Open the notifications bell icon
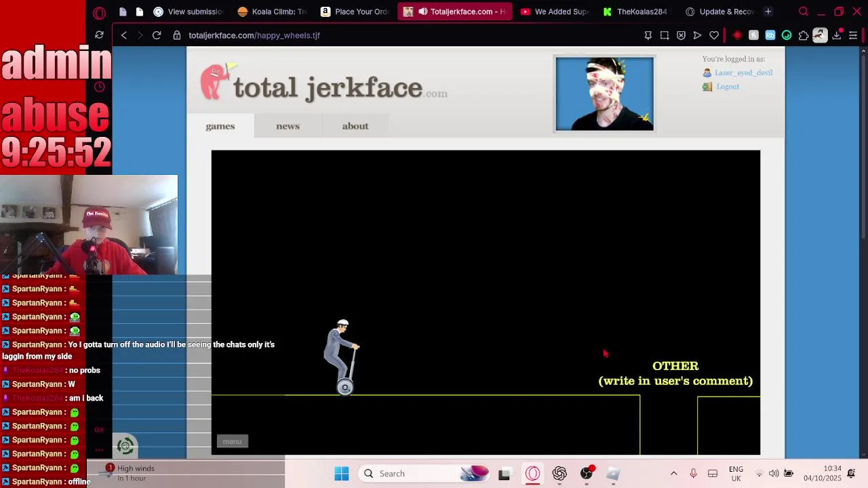The height and width of the screenshot is (488, 868). (x=851, y=473)
